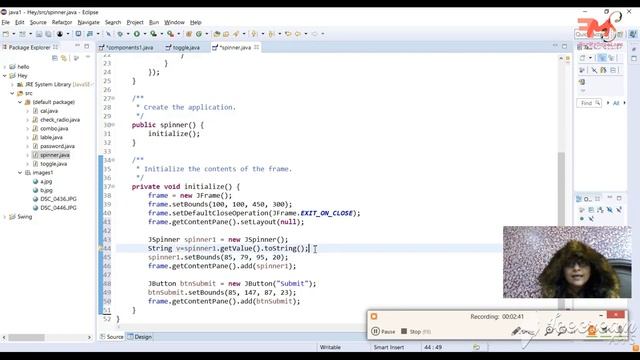Expand the hello project tree node
Image resolution: width=640 pixels, height=360 pixels.
coord(4,67)
